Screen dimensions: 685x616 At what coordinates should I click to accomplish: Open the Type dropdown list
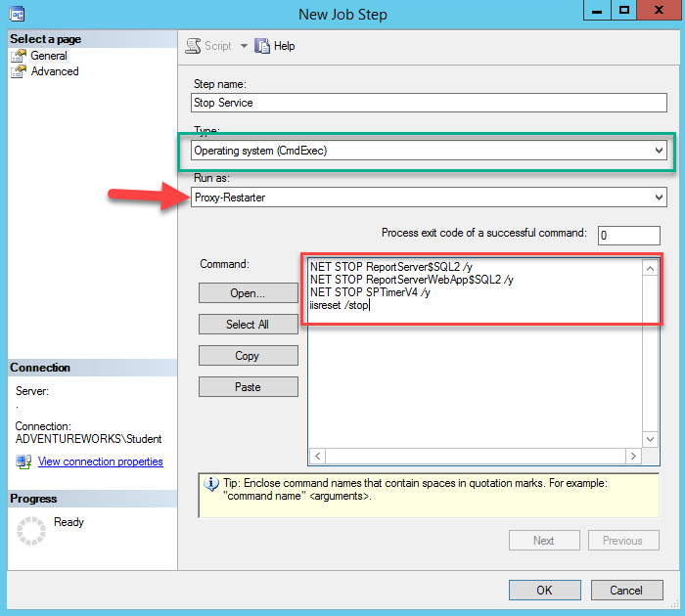tap(659, 151)
